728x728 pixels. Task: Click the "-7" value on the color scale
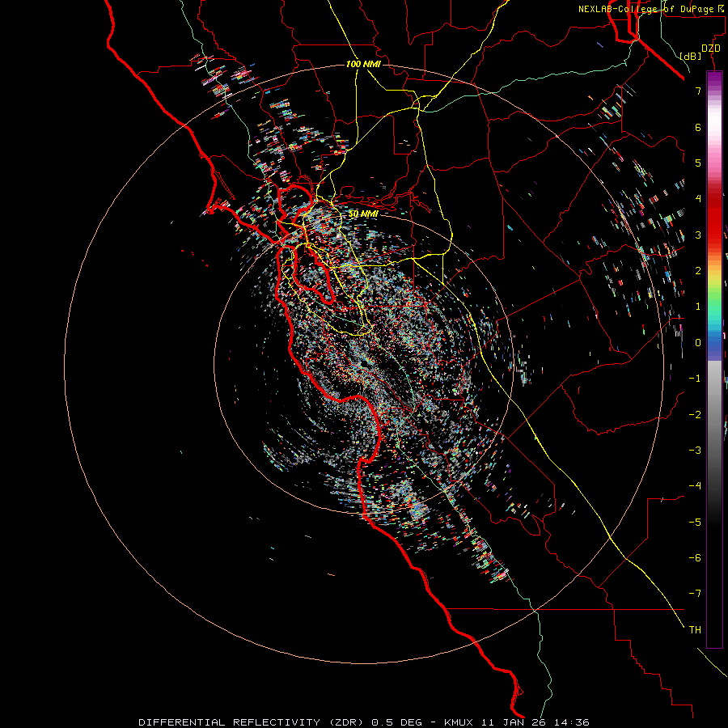[695, 594]
